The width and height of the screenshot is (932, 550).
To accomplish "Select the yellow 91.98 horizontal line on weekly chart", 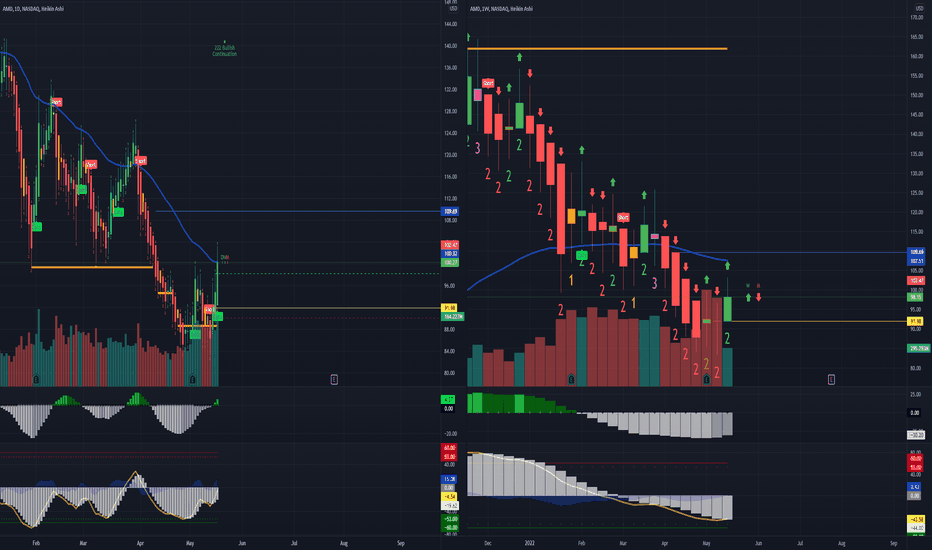I will (819, 322).
